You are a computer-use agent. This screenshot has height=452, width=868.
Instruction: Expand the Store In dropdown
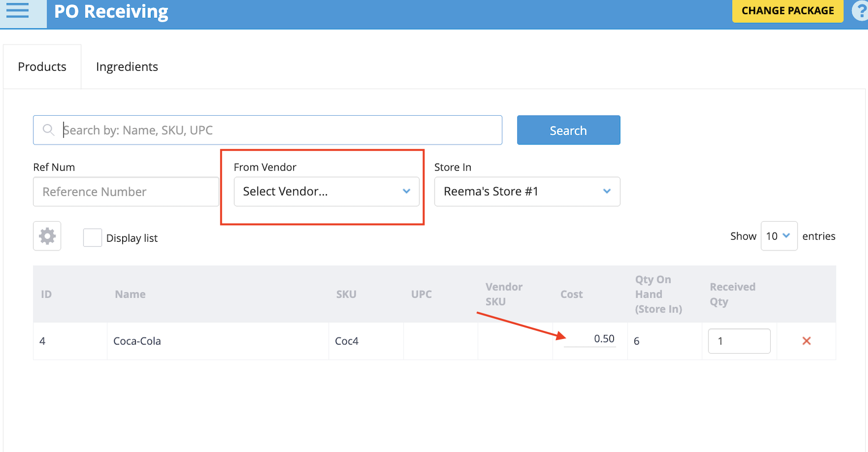(527, 191)
